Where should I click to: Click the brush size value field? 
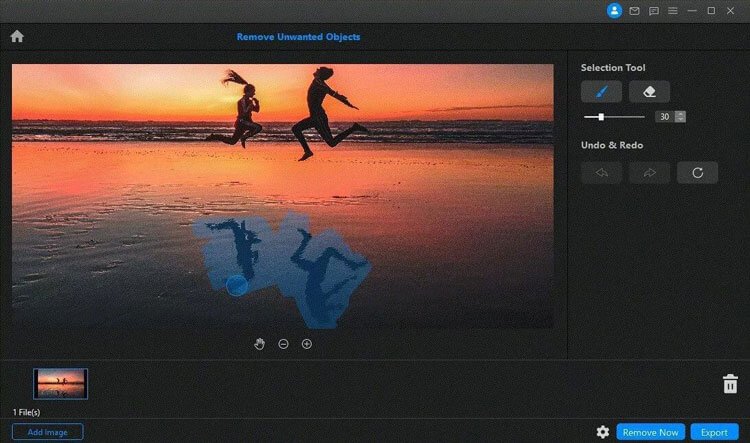click(664, 117)
